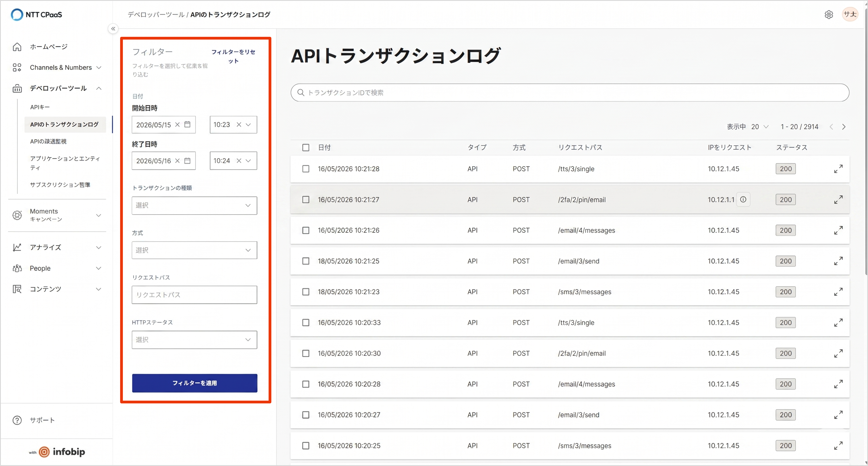Click the サポート help icon
868x466 pixels.
(17, 420)
